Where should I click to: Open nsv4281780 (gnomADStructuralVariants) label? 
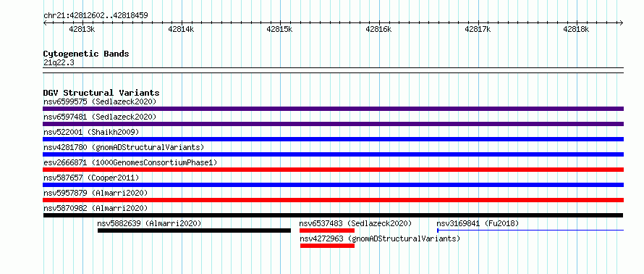point(124,147)
